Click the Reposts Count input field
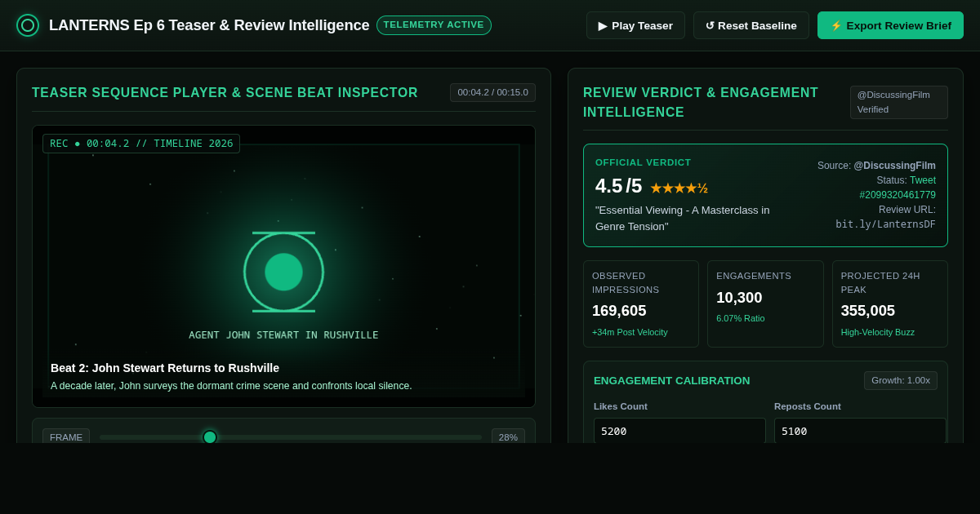The height and width of the screenshot is (514, 980). pyautogui.click(x=860, y=431)
